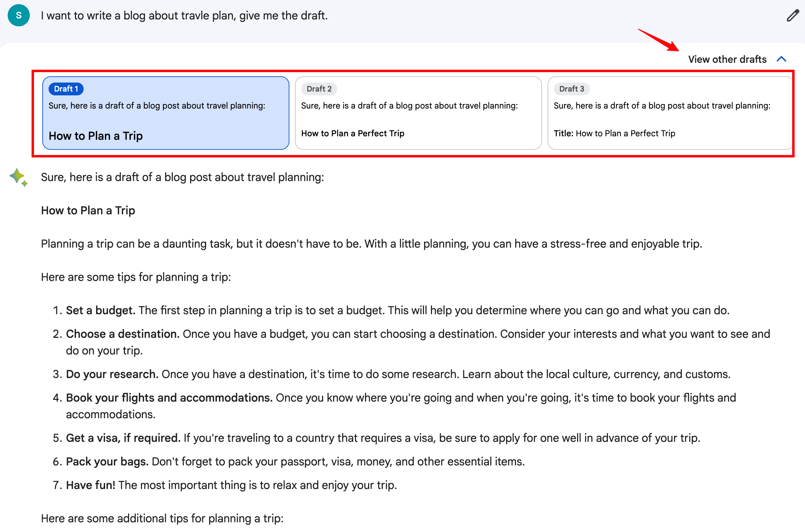Click the user prompt text about travel blog

[x=184, y=16]
